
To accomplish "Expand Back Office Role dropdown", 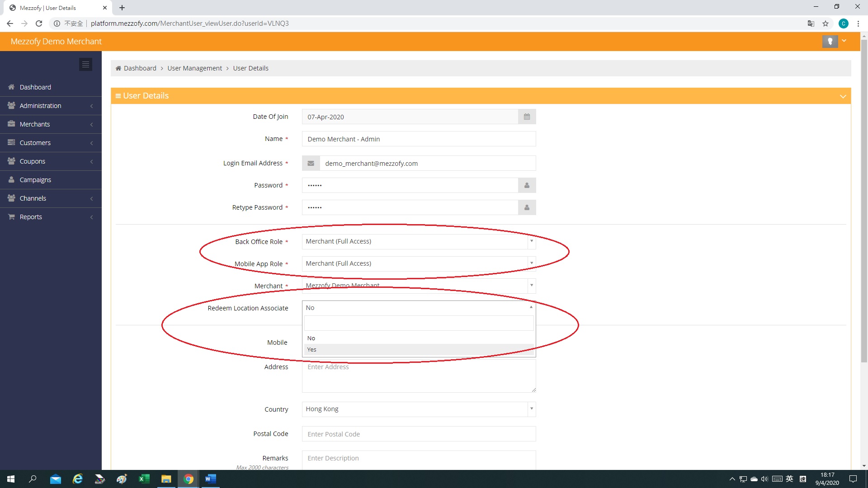I will [x=532, y=241].
